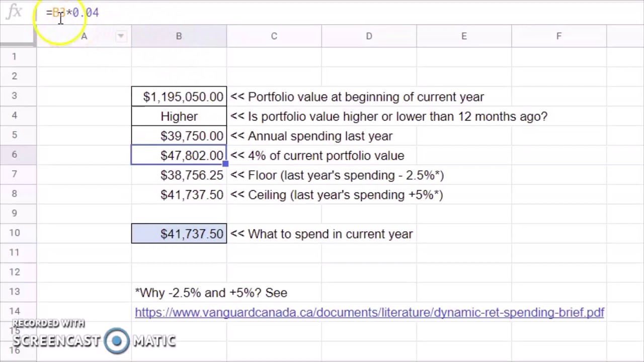Image resolution: width=644 pixels, height=362 pixels.
Task: Click floor value cell $38,756.25
Action: coord(179,175)
